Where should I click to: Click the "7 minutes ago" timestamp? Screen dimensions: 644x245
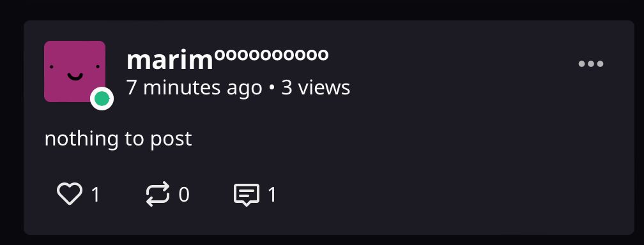tap(194, 88)
